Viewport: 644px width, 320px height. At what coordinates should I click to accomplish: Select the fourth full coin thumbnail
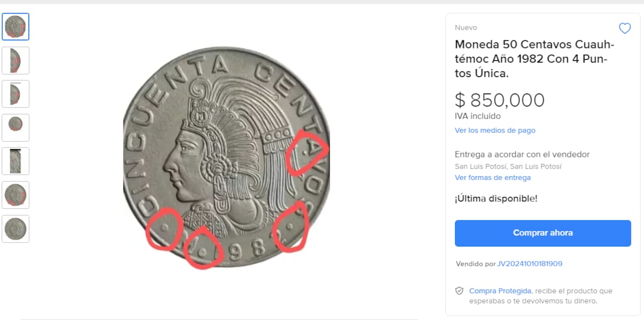click(16, 128)
